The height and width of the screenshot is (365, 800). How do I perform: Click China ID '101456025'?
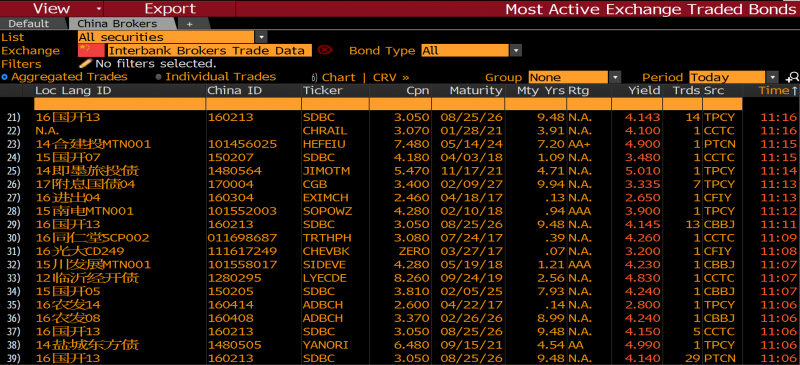tap(242, 144)
